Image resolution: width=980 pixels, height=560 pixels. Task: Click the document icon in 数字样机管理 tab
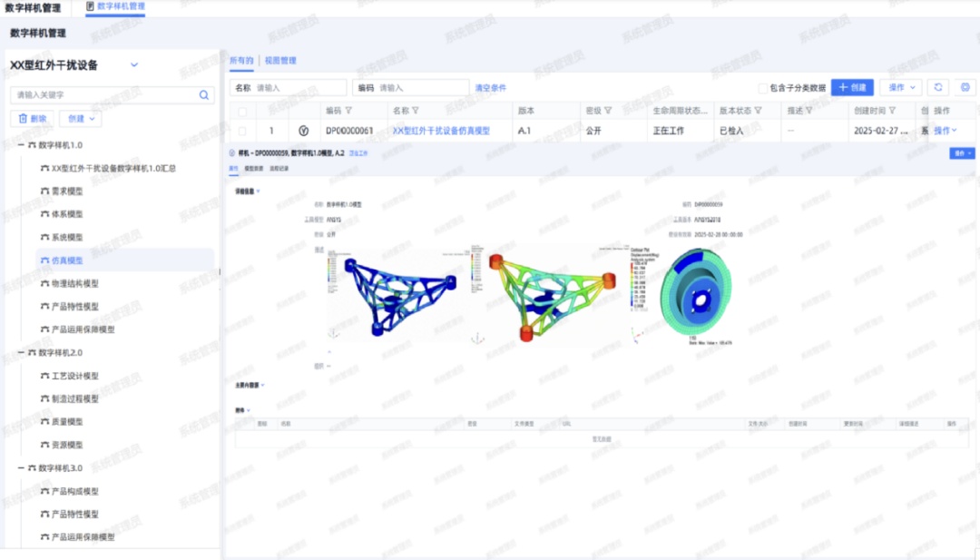[90, 6]
